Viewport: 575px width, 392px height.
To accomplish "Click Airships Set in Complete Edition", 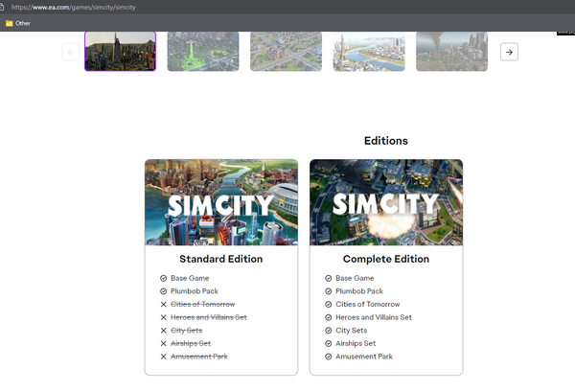I will tap(356, 343).
